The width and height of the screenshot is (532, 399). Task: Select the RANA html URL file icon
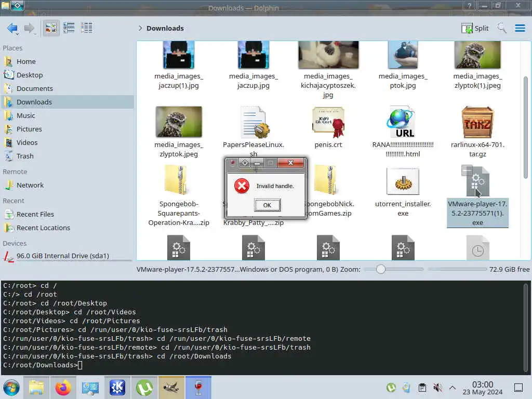tap(402, 122)
